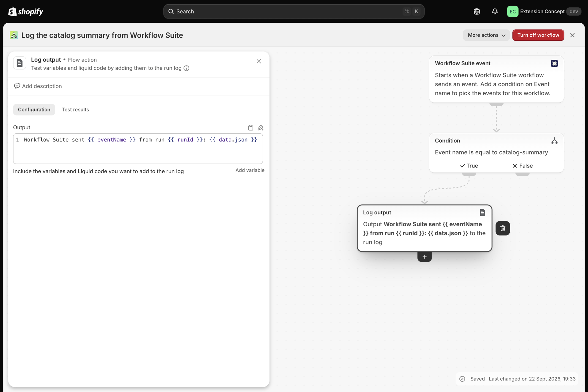Click the info icon after run log description

tap(186, 68)
